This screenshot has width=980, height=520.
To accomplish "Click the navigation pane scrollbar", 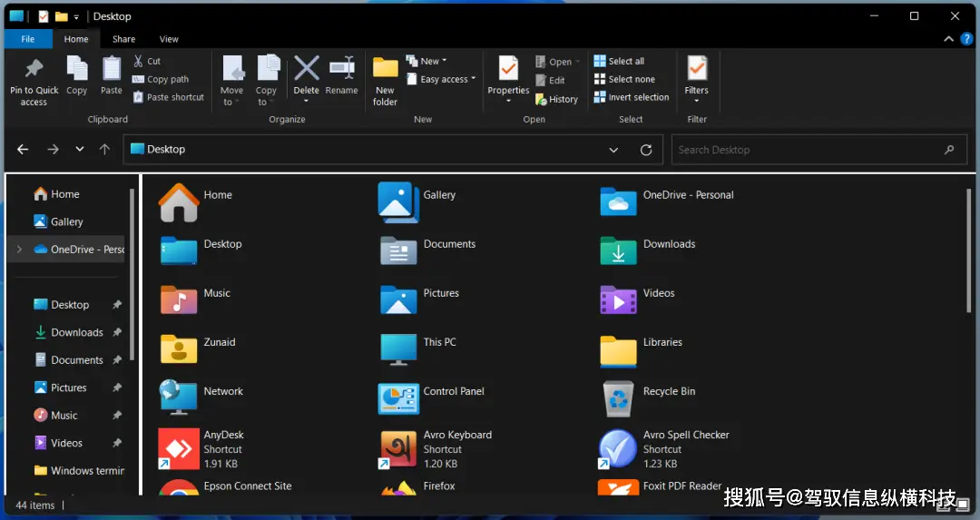I will tap(132, 275).
